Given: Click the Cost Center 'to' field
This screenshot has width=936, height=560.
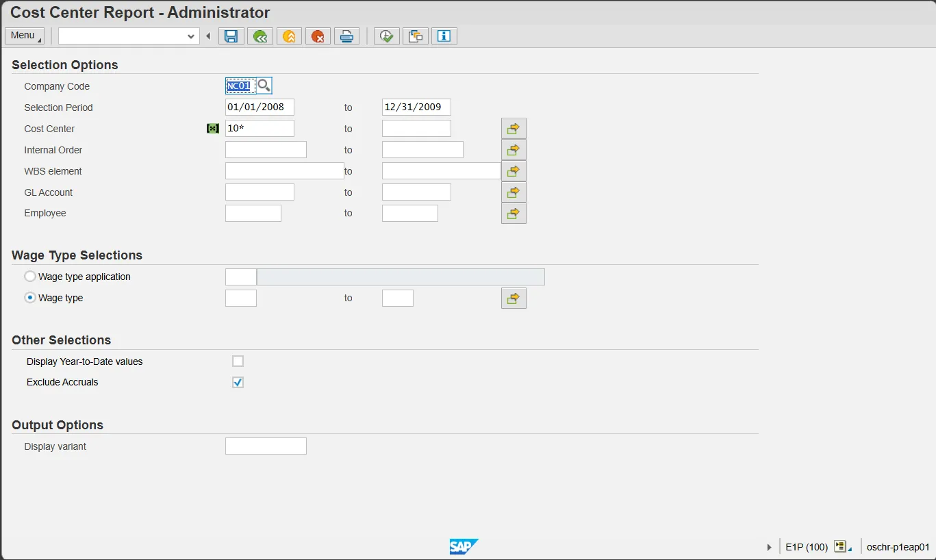Looking at the screenshot, I should tap(416, 129).
